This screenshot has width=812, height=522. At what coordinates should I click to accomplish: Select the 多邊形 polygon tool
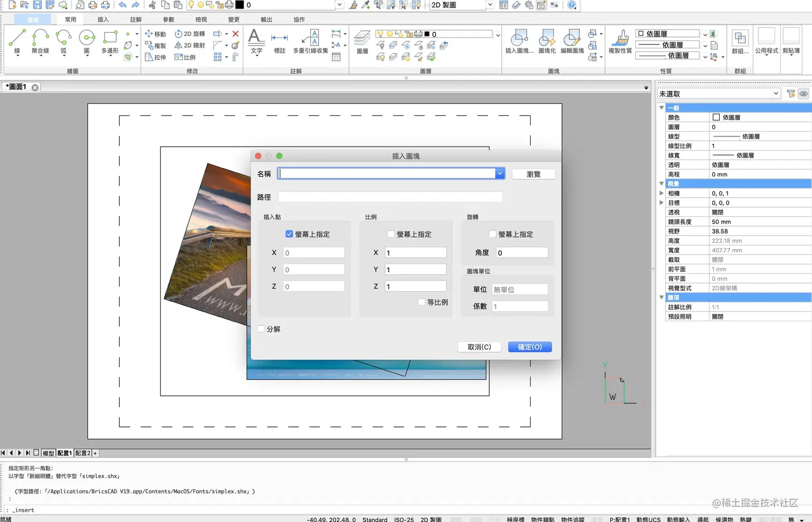click(x=110, y=42)
